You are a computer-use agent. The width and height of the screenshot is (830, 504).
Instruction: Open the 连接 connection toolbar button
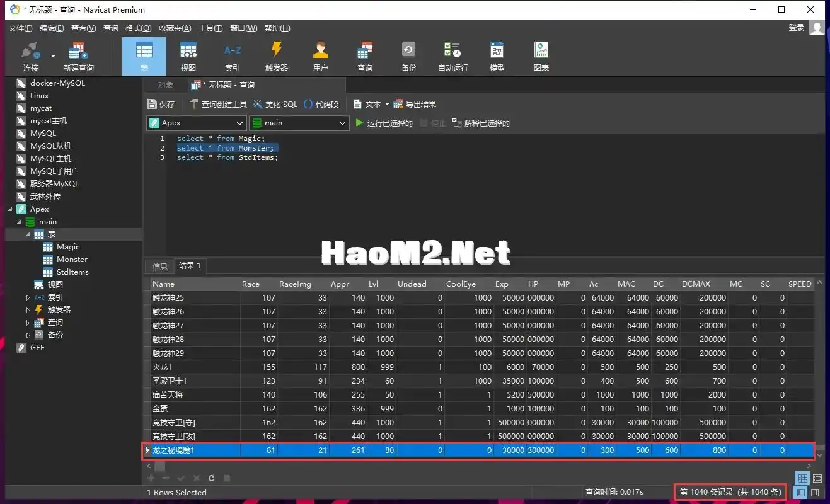[30, 57]
